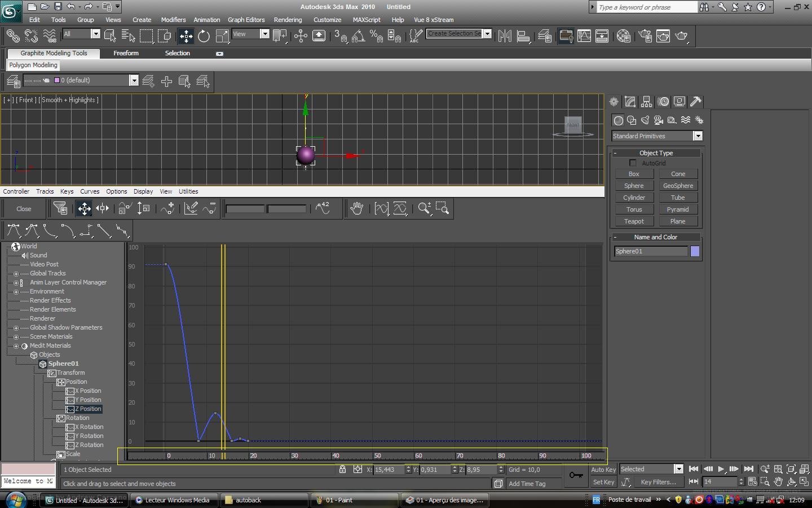Click the Pyramid primitive button
The height and width of the screenshot is (508, 812).
(x=678, y=209)
